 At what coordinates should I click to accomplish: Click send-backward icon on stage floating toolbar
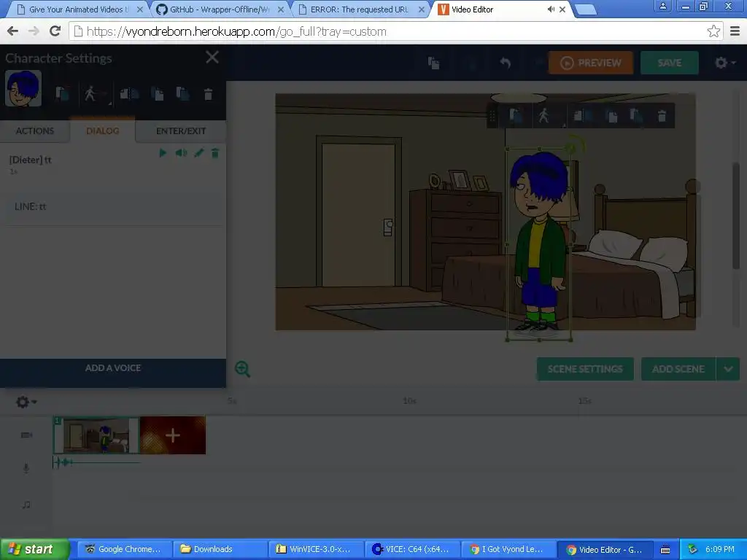coord(636,116)
